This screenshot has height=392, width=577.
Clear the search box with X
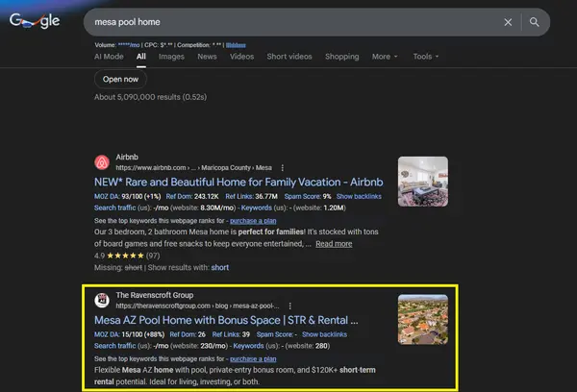[x=508, y=22]
